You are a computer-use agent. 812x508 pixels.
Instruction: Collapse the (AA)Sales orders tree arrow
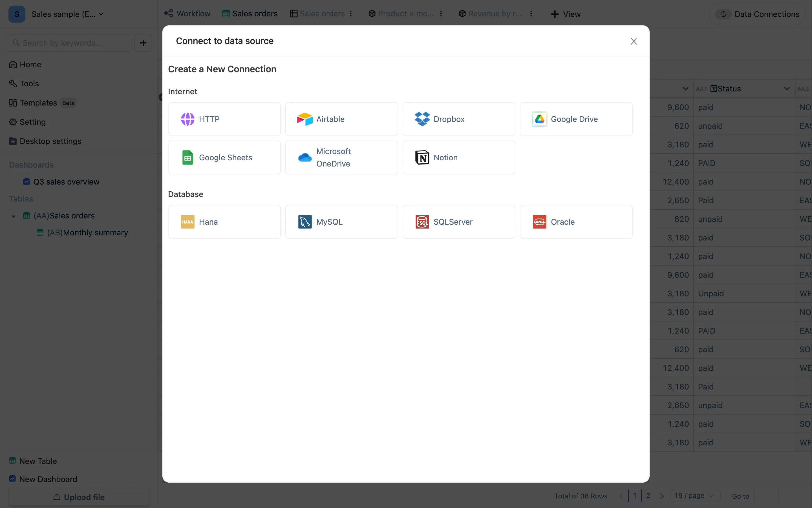(14, 216)
